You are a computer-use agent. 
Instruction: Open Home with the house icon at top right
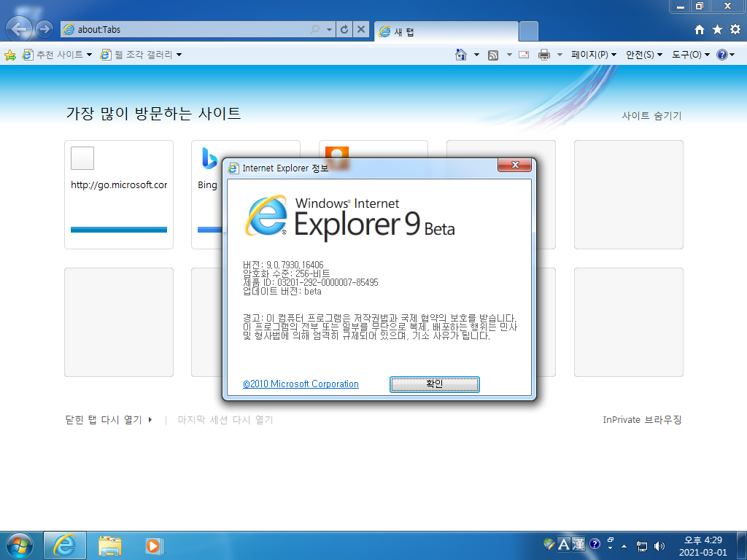(x=700, y=29)
